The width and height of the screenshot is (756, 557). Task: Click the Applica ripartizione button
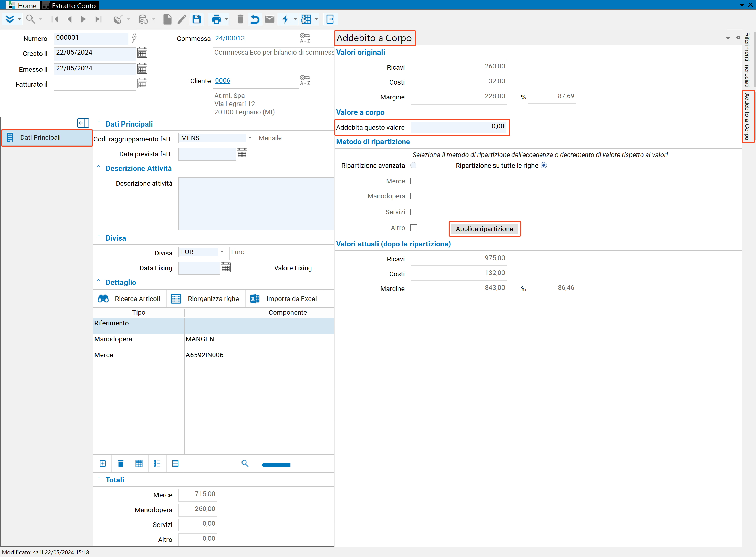pyautogui.click(x=484, y=229)
